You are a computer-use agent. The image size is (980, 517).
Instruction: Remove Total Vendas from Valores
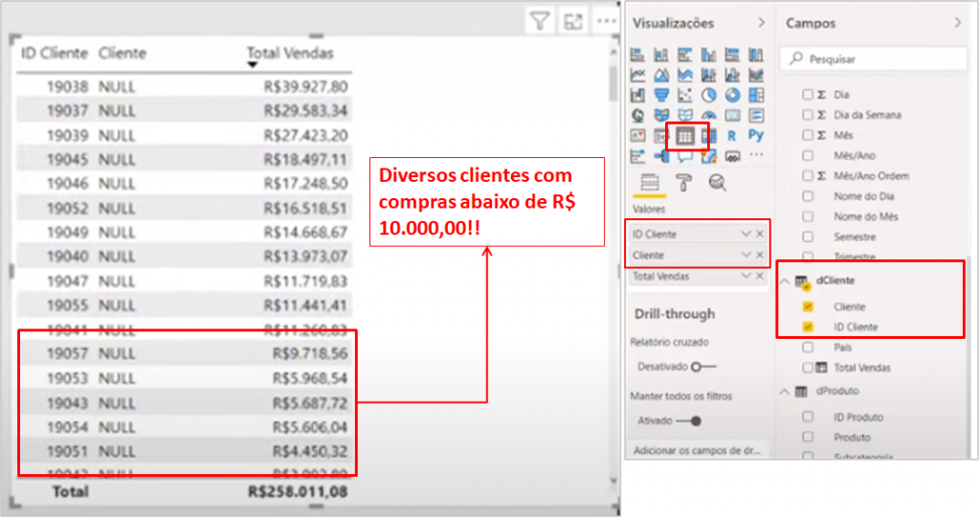[x=760, y=277]
